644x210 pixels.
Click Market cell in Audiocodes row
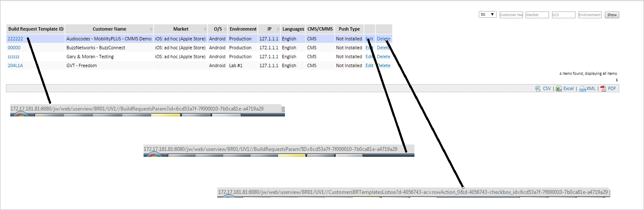point(181,39)
